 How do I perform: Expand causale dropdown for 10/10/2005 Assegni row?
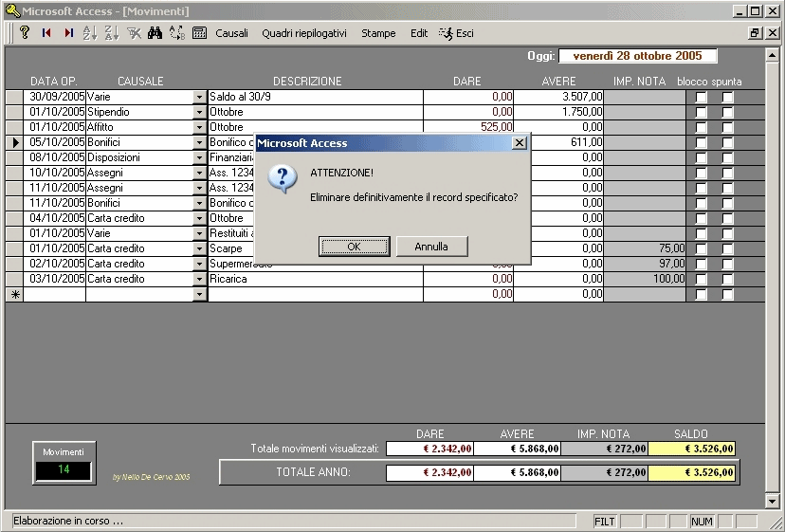click(x=199, y=173)
